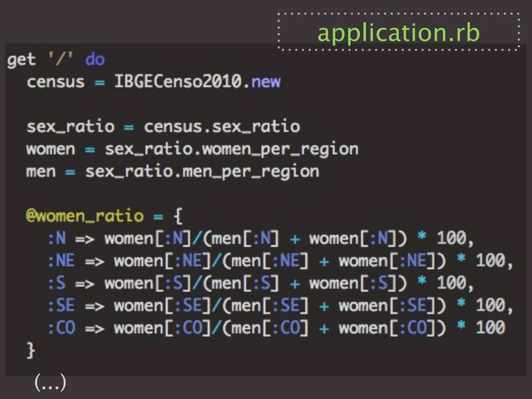Click the :N => women[:N] hash row
Viewport: 532px width, 399px height.
(x=261, y=238)
